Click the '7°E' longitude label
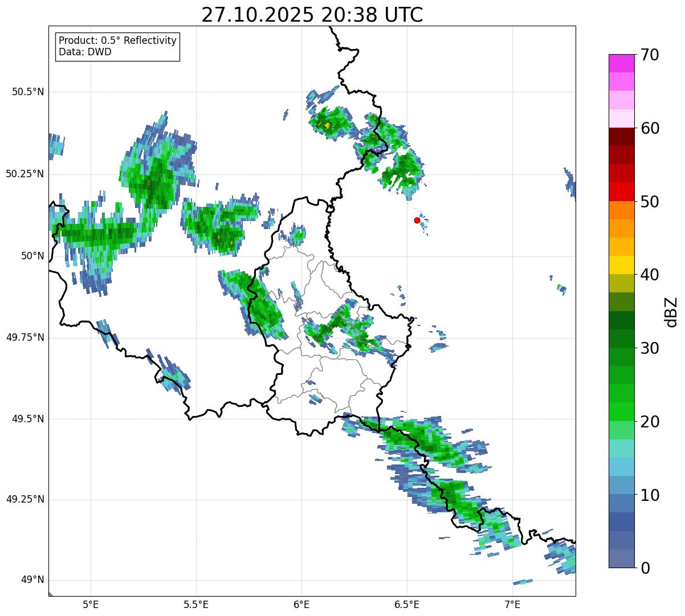Screen dimensions: 685x616 pyautogui.click(x=513, y=604)
